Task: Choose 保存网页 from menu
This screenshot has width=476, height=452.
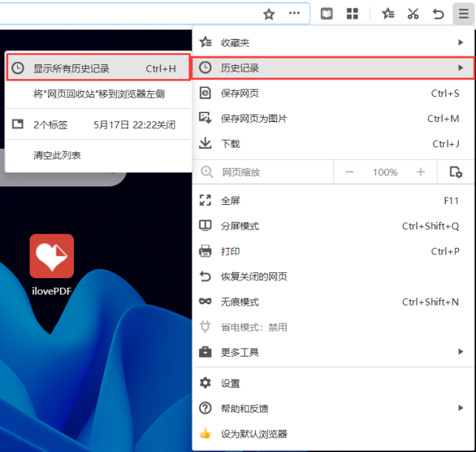Action: point(333,93)
